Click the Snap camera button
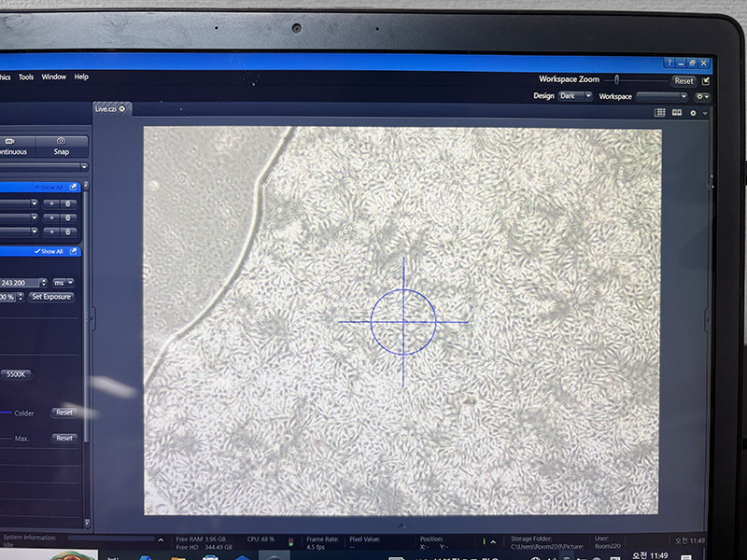 61,147
